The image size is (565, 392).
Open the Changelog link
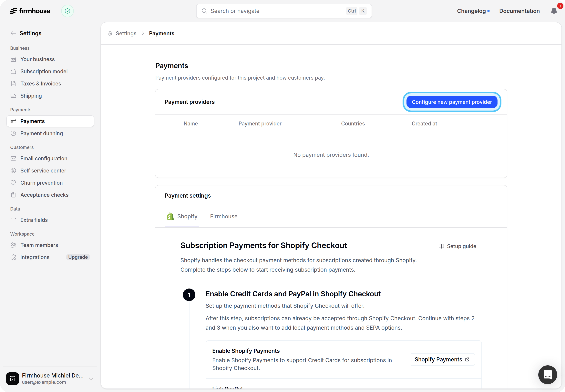click(x=473, y=11)
